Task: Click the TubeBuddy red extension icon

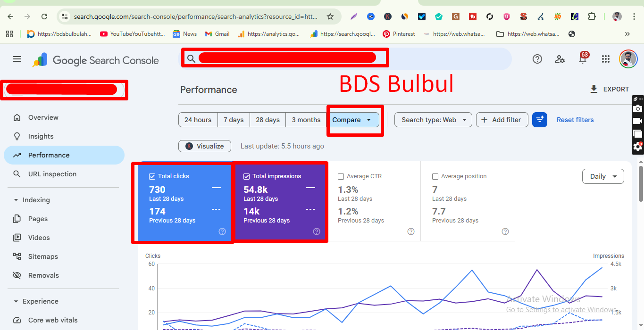Action: coord(472,16)
